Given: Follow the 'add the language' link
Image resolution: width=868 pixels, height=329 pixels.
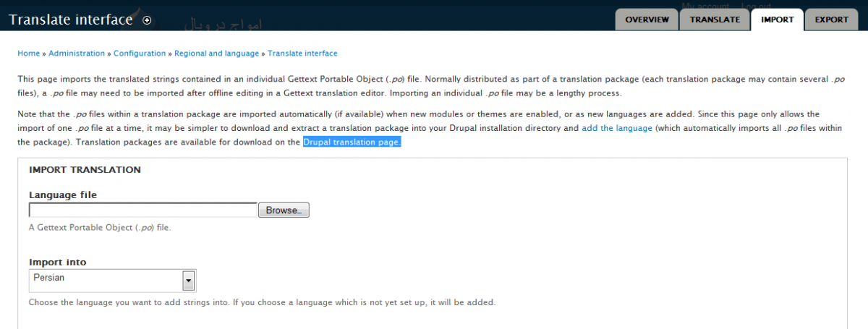Looking at the screenshot, I should point(617,128).
